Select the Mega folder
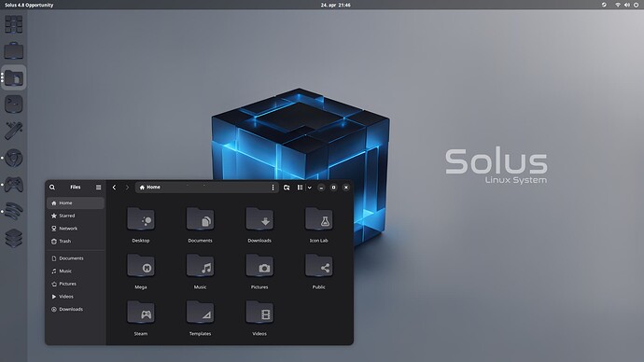 141,266
